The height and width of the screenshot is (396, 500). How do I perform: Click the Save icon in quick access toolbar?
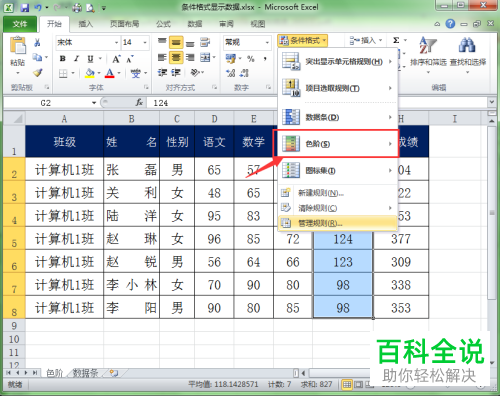click(25, 7)
